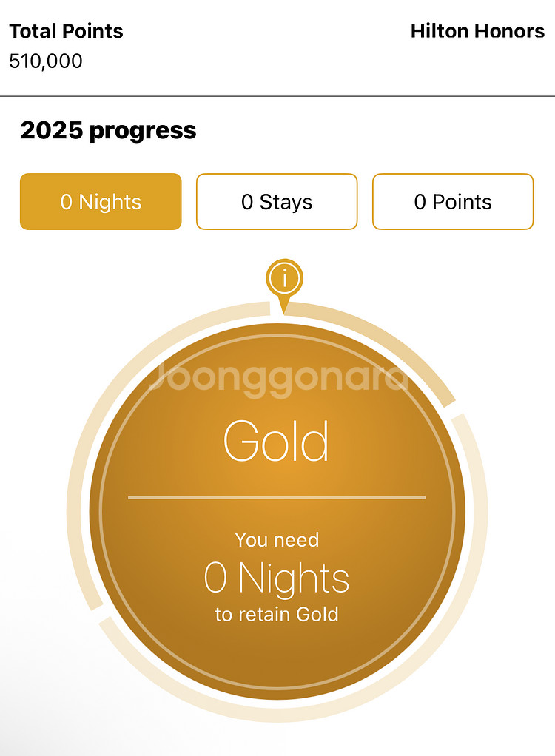
Task: Tap the pointed tip of info pin
Action: click(284, 308)
